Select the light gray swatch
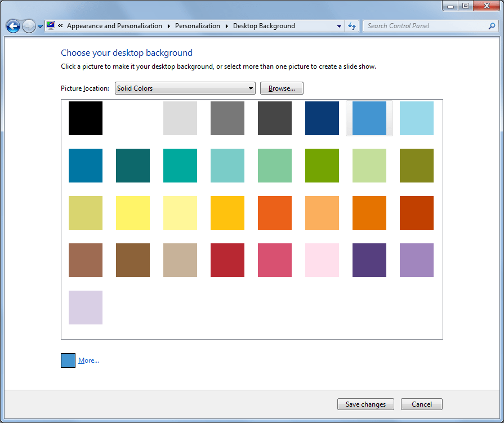Screen dimensions: 504x423 180,118
